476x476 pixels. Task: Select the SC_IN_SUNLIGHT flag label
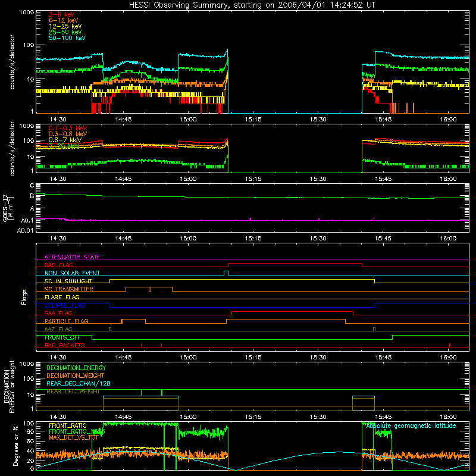(x=68, y=281)
